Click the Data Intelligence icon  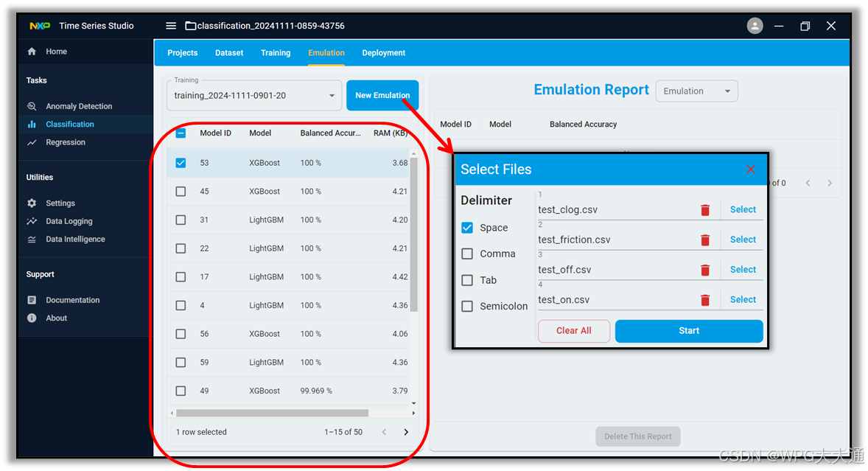pyautogui.click(x=32, y=240)
